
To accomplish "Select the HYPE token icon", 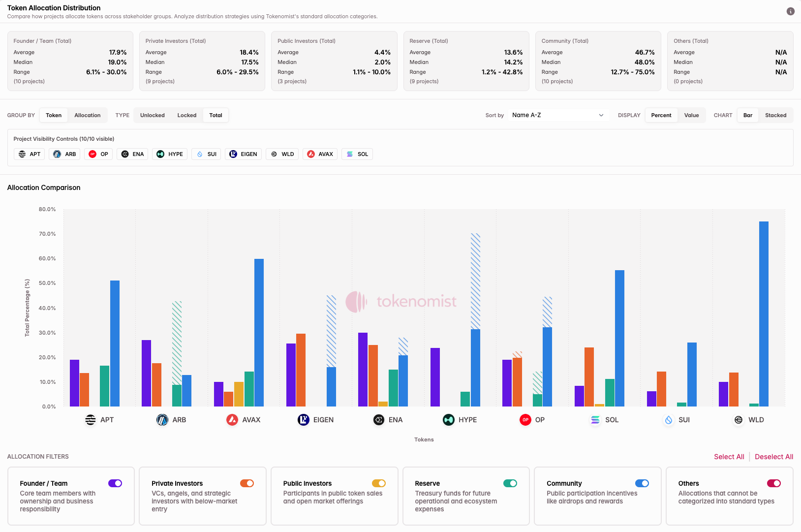I will (160, 154).
